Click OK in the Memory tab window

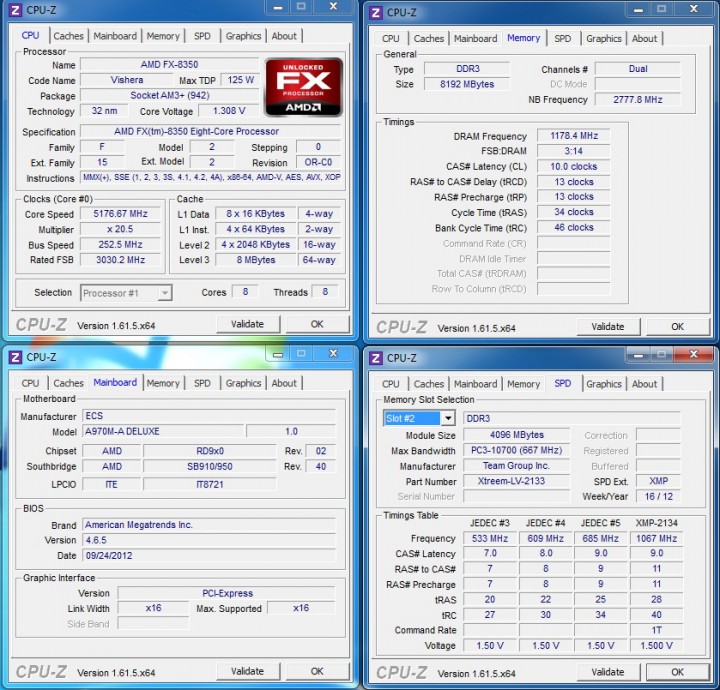[x=678, y=327]
